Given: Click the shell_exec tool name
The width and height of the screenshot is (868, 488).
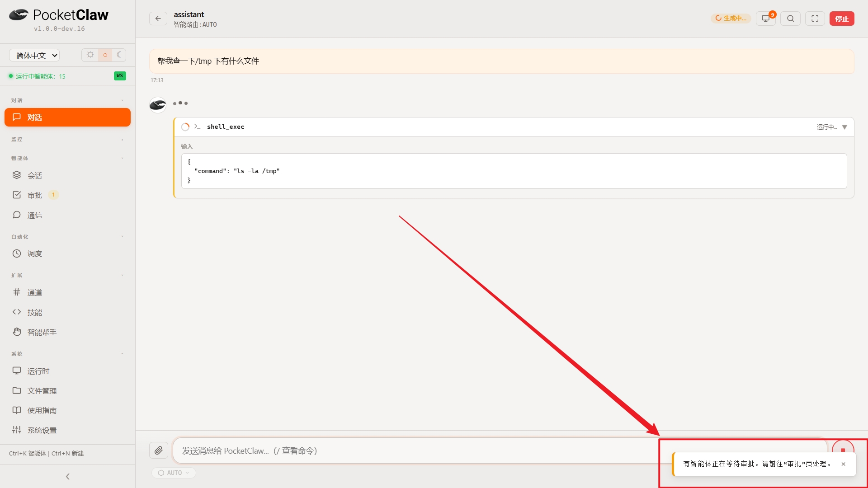Looking at the screenshot, I should click(226, 127).
